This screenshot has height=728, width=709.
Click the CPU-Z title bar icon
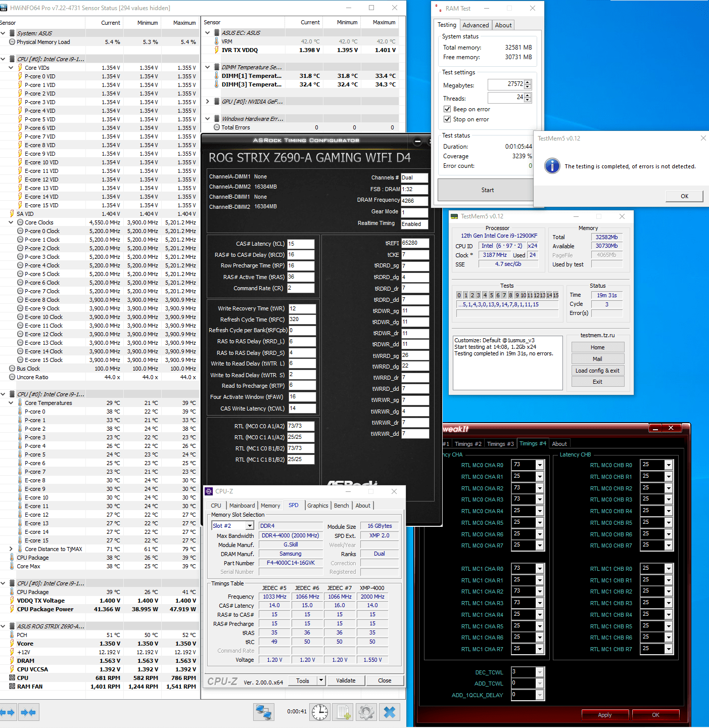click(x=209, y=491)
